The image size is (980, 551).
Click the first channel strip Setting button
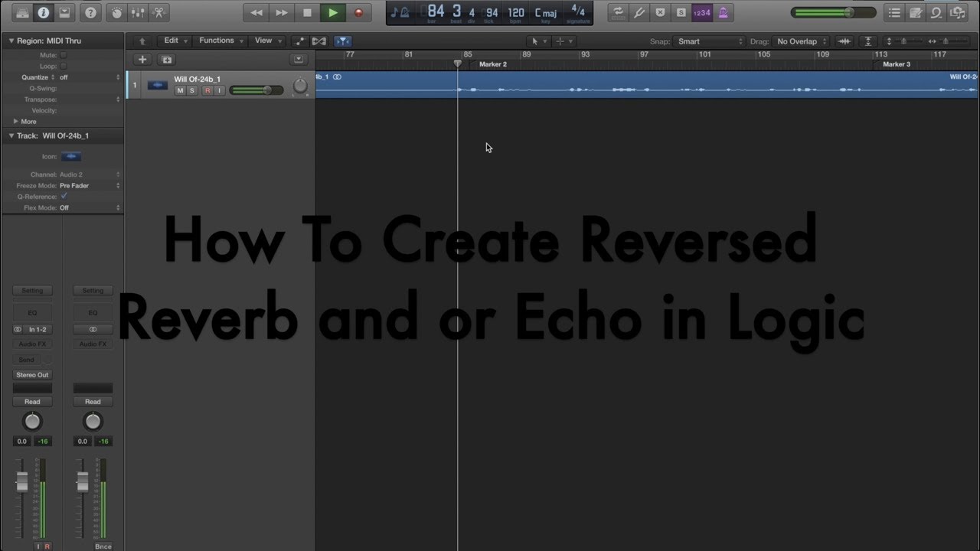(x=32, y=291)
